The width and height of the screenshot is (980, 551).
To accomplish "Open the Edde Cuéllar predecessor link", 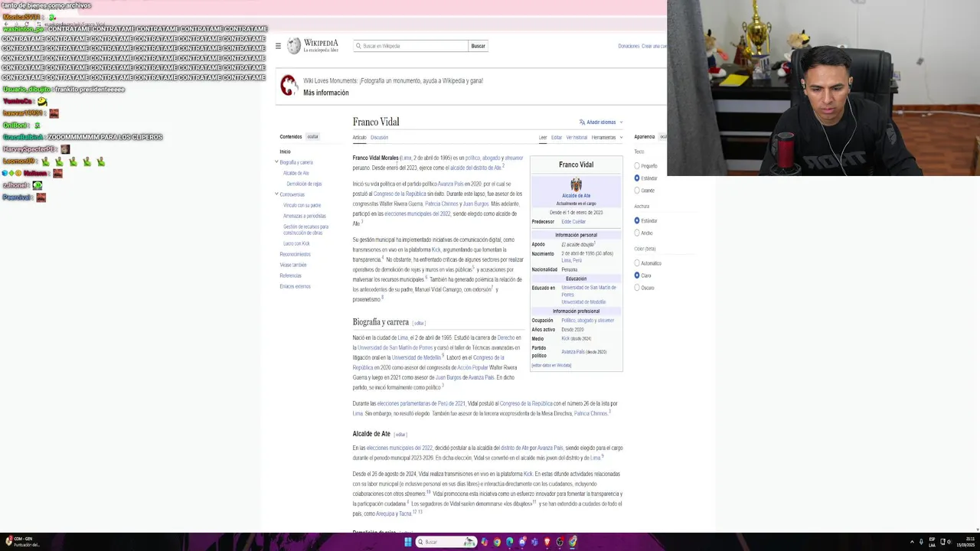I will (573, 222).
